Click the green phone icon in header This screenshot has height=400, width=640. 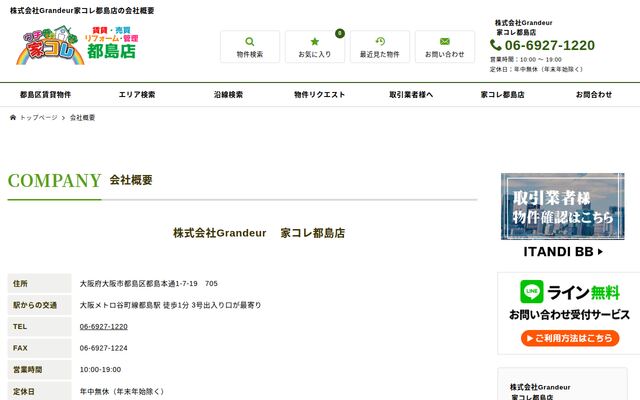pos(496,45)
